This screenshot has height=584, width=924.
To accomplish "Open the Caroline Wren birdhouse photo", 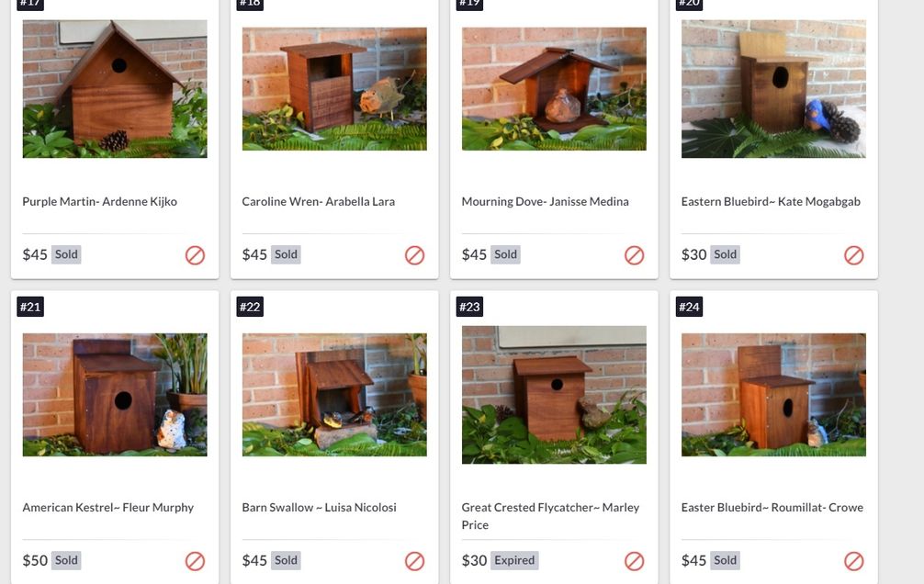I will click(x=334, y=89).
